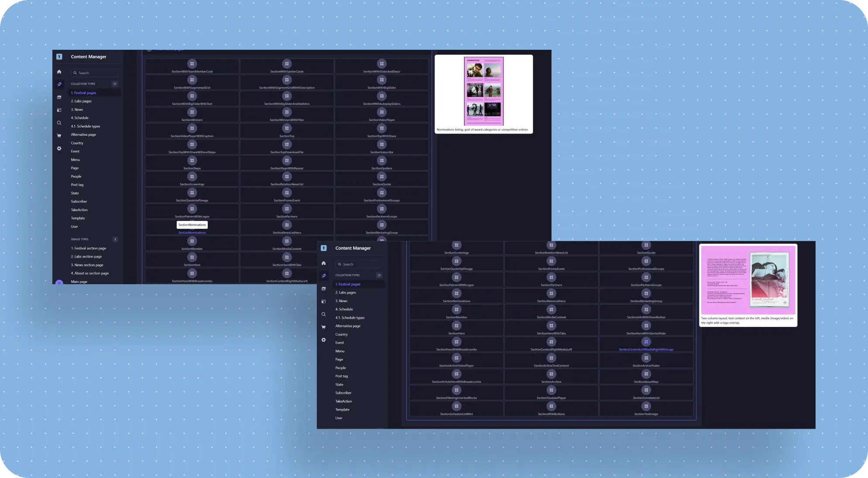Open 'Post tag' collection in lower-right window
The width and height of the screenshot is (868, 478).
pyautogui.click(x=341, y=376)
